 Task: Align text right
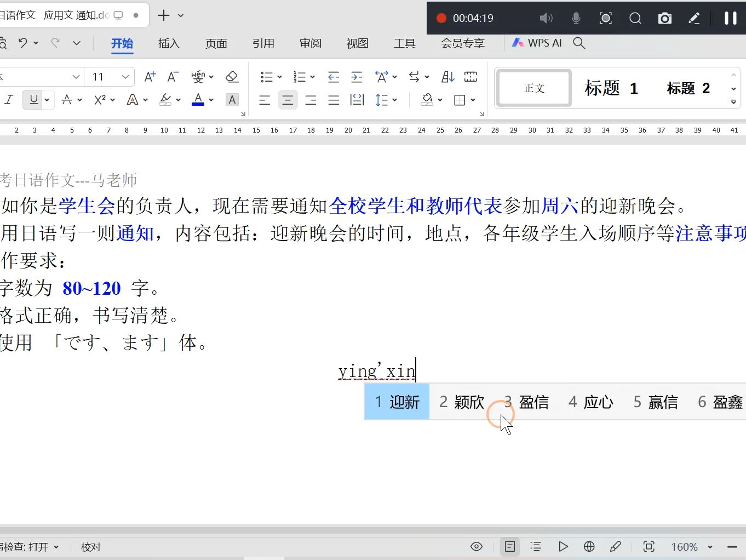(x=311, y=100)
